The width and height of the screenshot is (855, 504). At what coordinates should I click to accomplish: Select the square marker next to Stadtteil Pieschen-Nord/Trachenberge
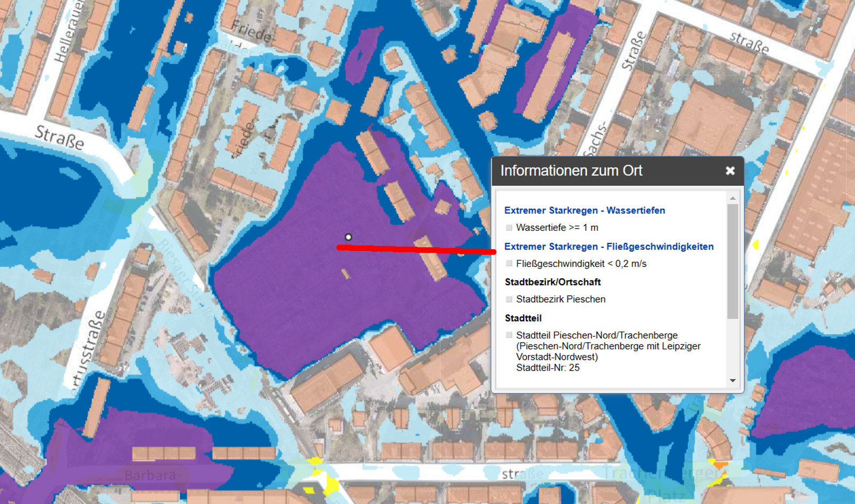509,335
